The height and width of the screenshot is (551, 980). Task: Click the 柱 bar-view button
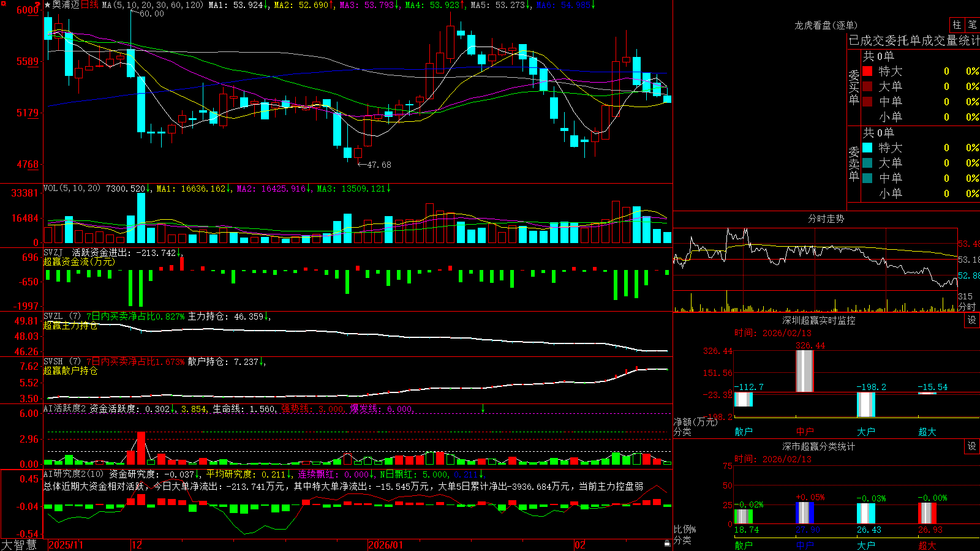(x=957, y=25)
